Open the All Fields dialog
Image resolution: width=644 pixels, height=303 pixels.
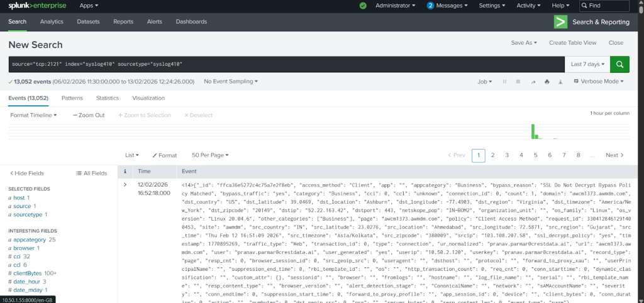coord(92,174)
